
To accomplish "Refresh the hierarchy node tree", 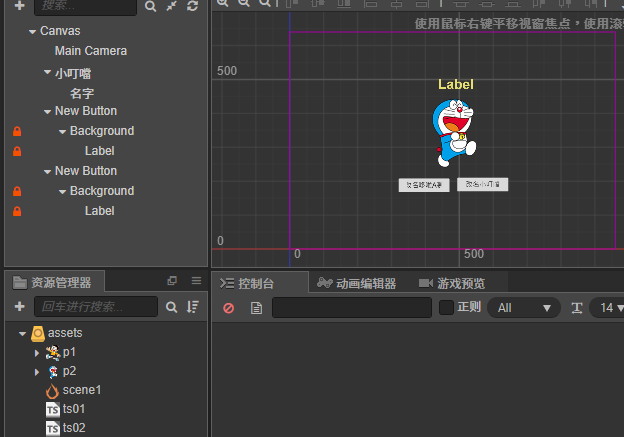I will [x=193, y=6].
